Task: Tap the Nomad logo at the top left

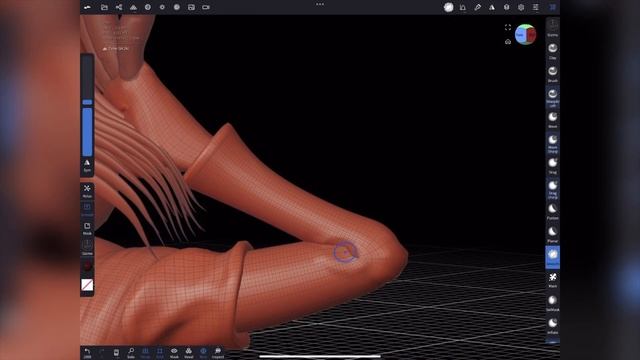Action: [x=87, y=7]
